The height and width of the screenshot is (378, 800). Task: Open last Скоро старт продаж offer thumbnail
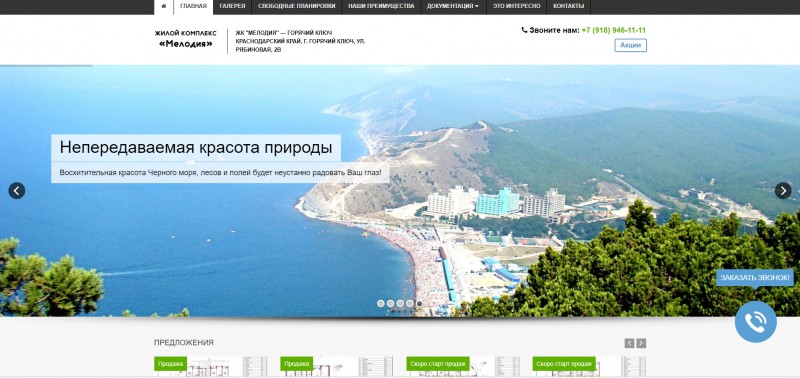589,366
